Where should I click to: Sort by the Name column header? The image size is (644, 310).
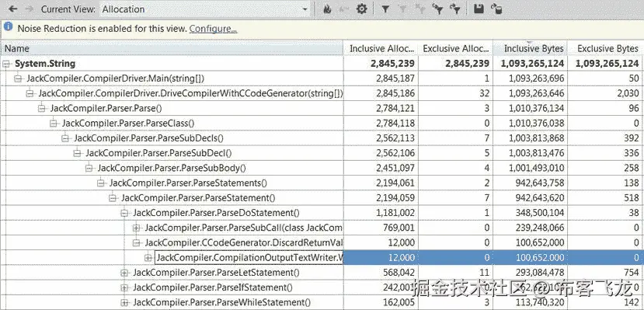point(172,48)
